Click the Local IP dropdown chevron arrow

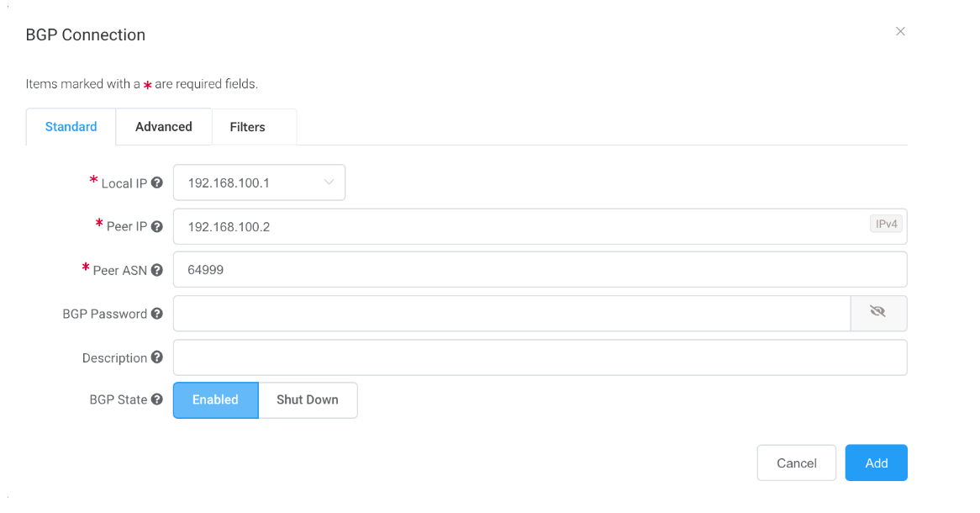(329, 182)
